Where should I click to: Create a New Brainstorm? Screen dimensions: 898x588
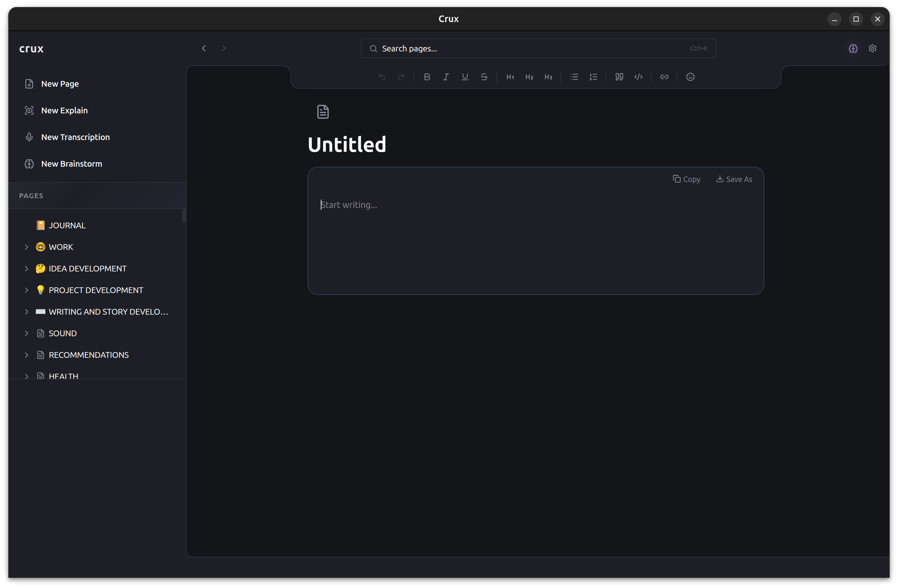(x=71, y=164)
